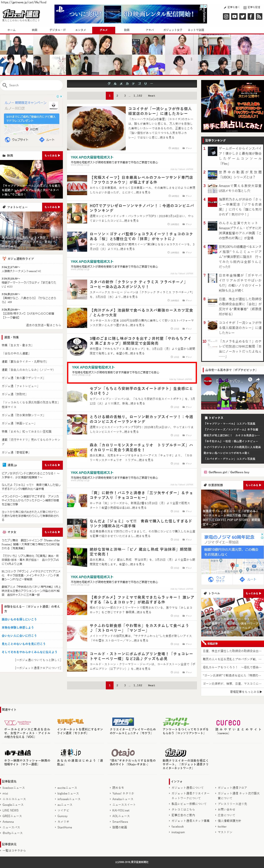264x868 pixels.
Task: Open the ココイチ curry article thumbnail
Action: click(x=96, y=128)
